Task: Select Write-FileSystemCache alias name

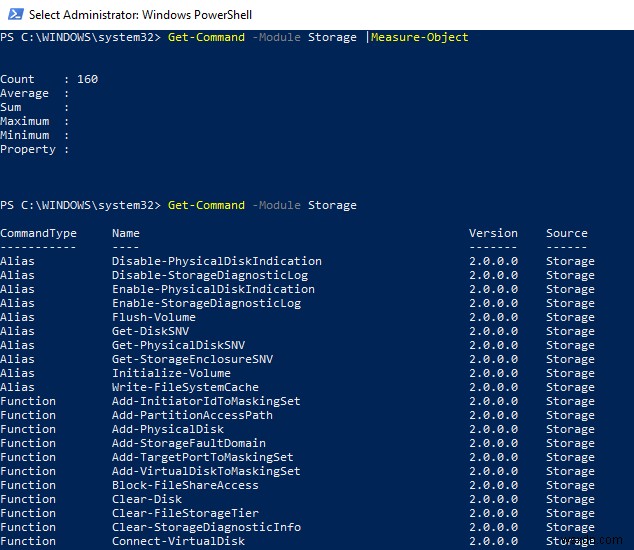Action: 185,387
